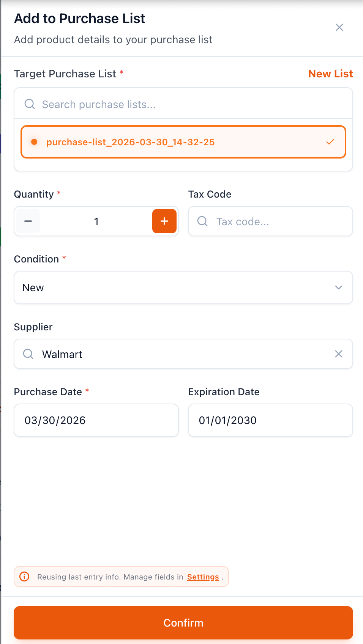The width and height of the screenshot is (363, 644).
Task: Click the orange dot beside the purchase list name
Action: pos(35,142)
